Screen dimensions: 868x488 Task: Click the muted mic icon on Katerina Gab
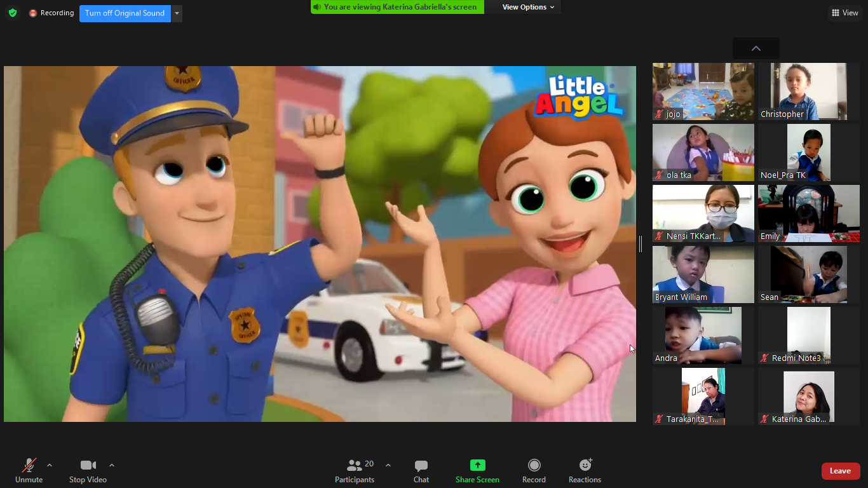765,419
